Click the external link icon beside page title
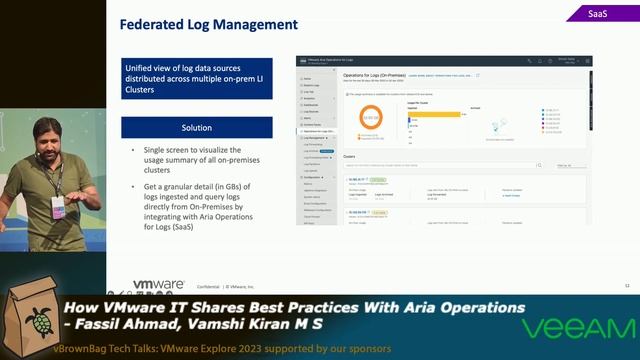This screenshot has width=640, height=360. tap(478, 76)
